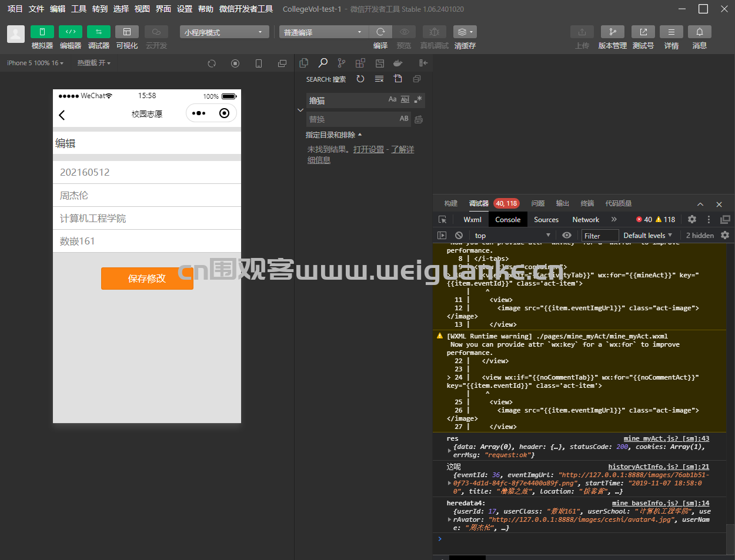Switch to the Network tab

click(586, 220)
